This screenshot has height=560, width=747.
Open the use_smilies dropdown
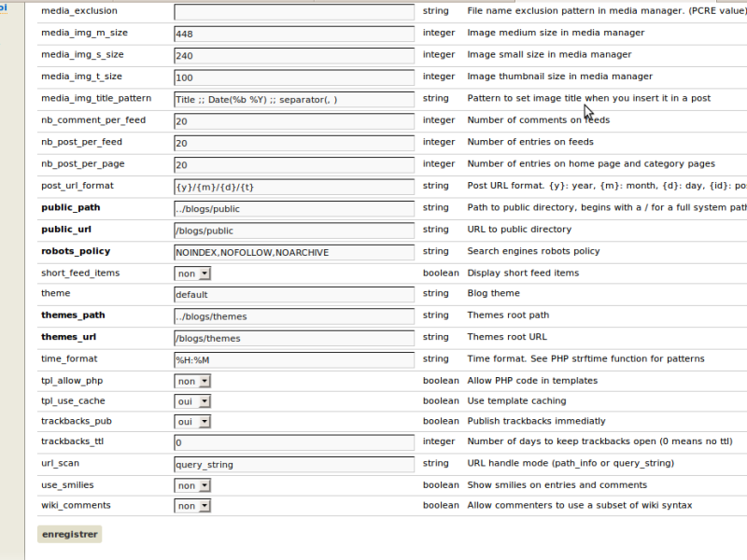click(192, 485)
